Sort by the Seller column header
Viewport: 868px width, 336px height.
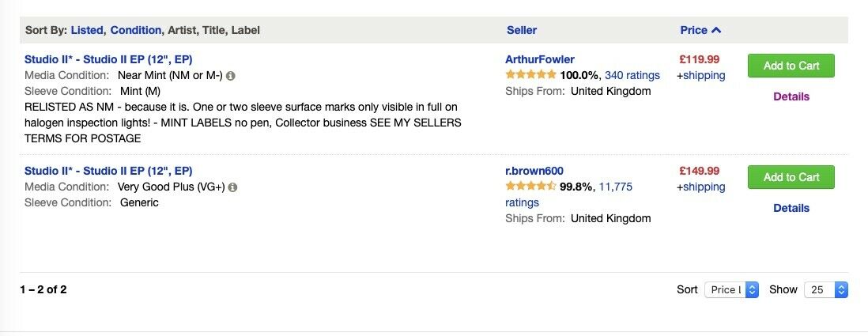pyautogui.click(x=522, y=31)
